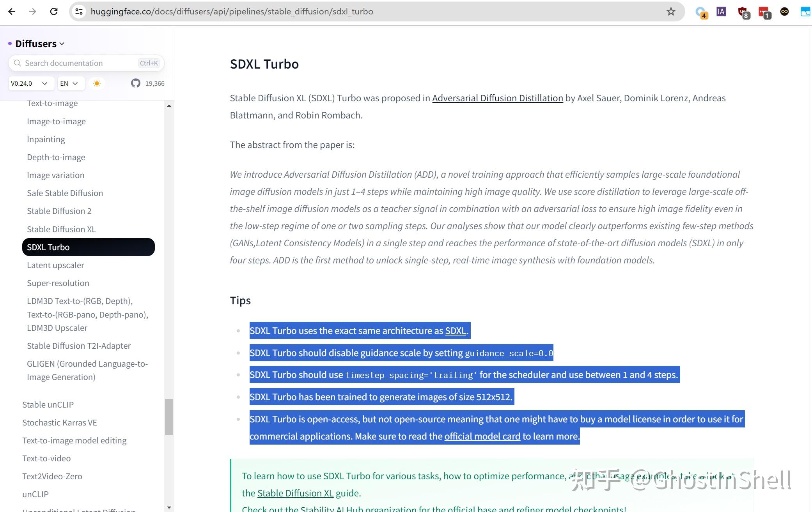This screenshot has width=812, height=512.
Task: Open the IA extension icon
Action: coord(721,12)
